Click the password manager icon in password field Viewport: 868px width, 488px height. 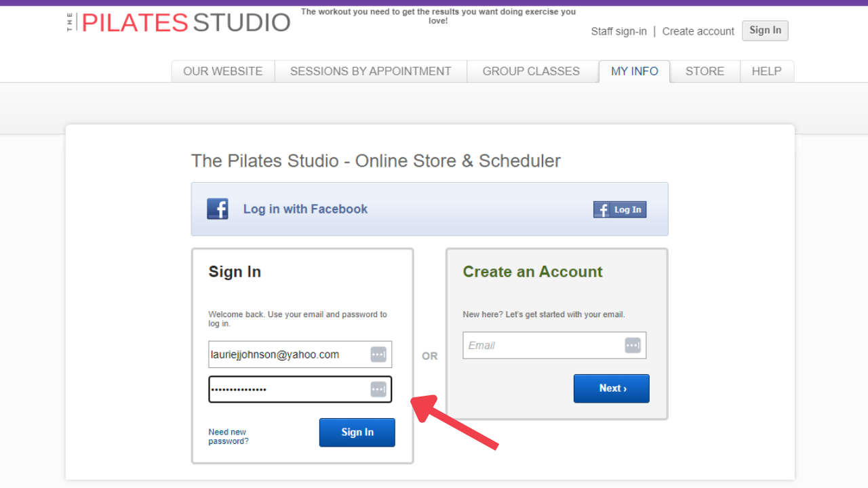click(x=378, y=389)
